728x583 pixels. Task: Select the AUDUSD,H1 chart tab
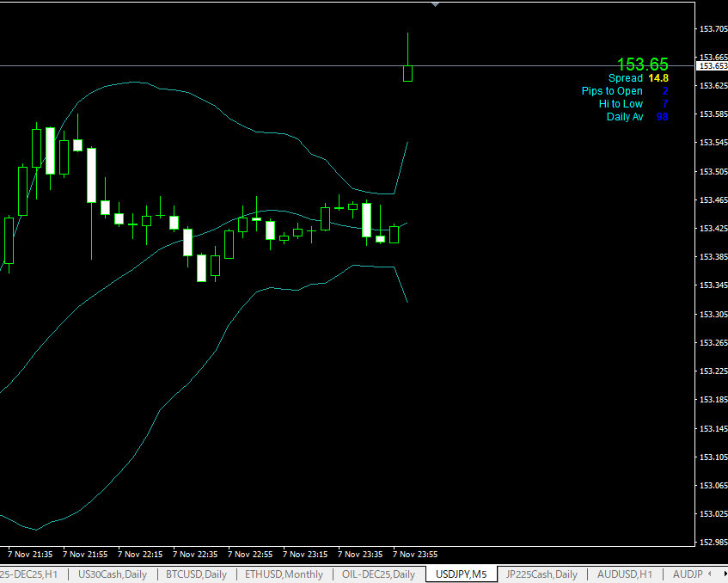625,574
